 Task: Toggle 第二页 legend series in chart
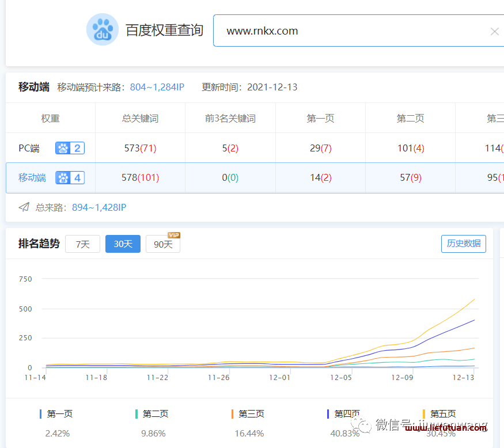156,414
